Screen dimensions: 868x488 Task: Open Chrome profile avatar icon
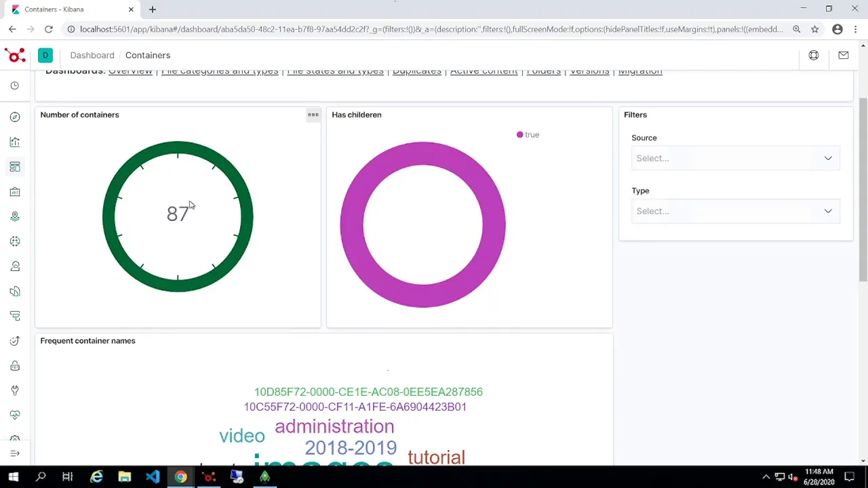837,29
